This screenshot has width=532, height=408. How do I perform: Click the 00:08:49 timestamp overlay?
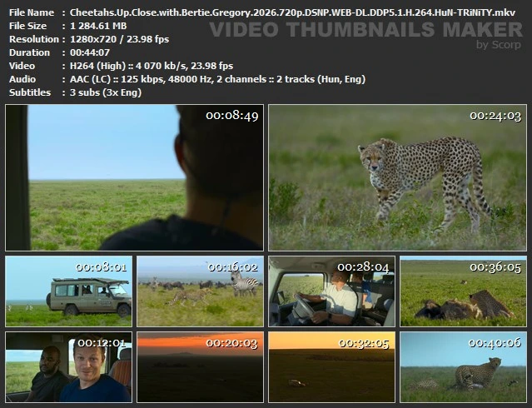pyautogui.click(x=231, y=116)
